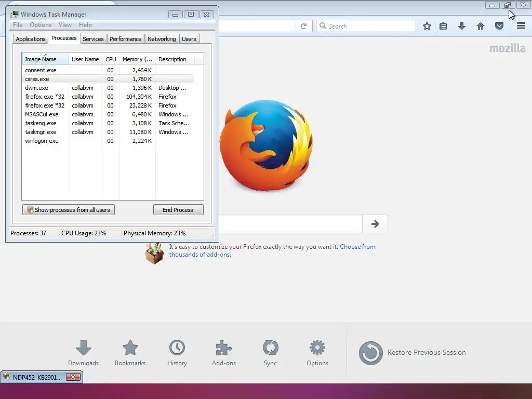Select winlogon.exe process row
Screen dimensions: 532x399
(108, 141)
